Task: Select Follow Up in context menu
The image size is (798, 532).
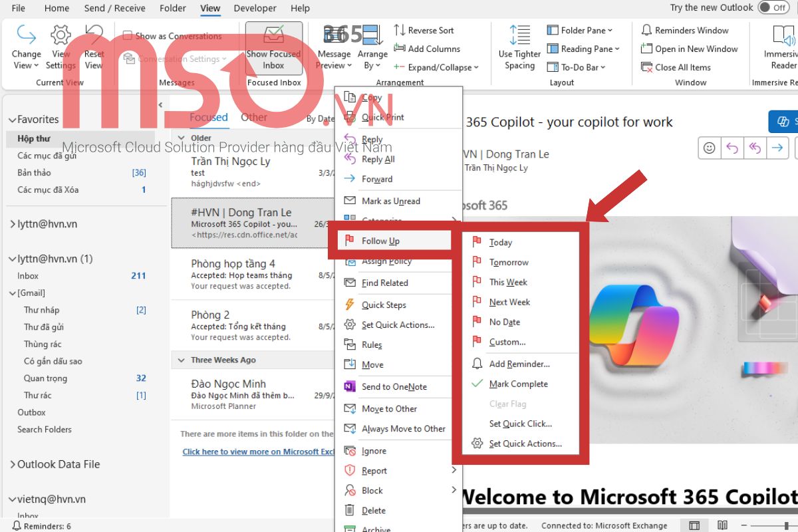Action: tap(394, 241)
